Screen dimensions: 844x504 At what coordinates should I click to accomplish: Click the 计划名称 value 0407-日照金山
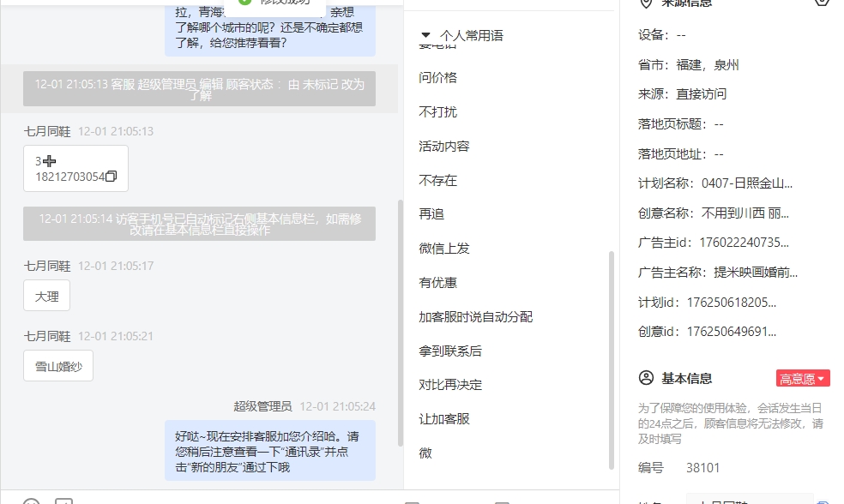(x=746, y=183)
